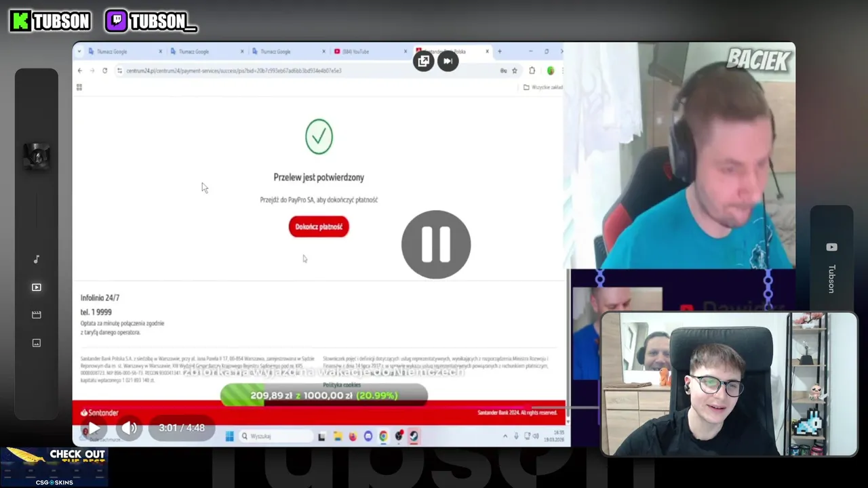This screenshot has height=488, width=868.
Task: Open File Explorer from the taskbar
Action: pos(337,436)
